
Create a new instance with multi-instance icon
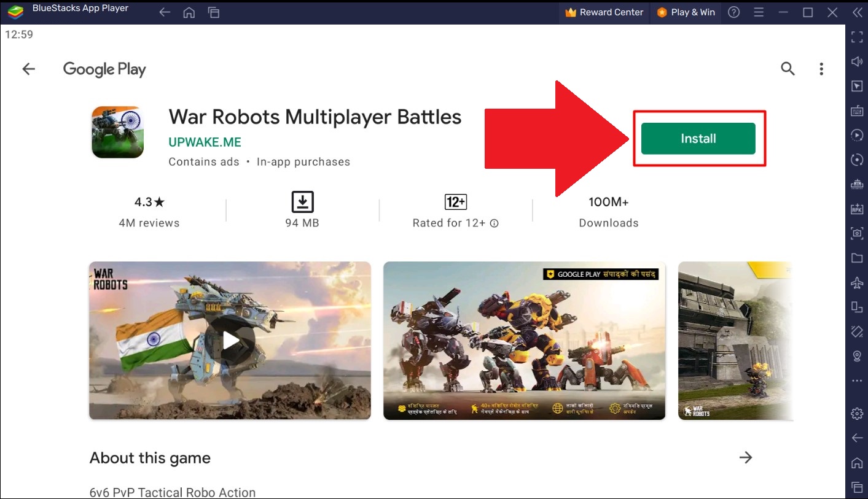(x=857, y=308)
